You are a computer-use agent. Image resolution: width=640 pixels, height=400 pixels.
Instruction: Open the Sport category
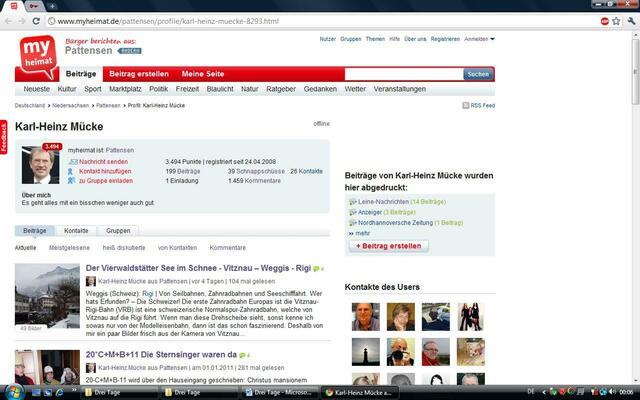click(93, 89)
